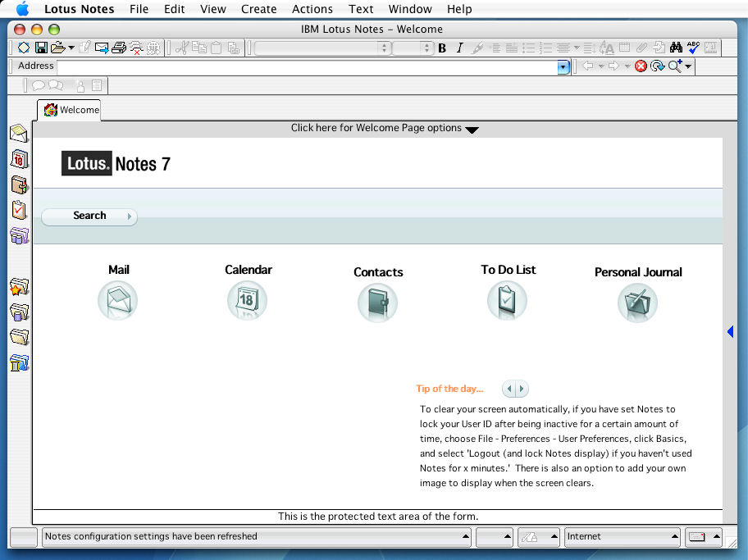Click the To Do List heading link

508,270
